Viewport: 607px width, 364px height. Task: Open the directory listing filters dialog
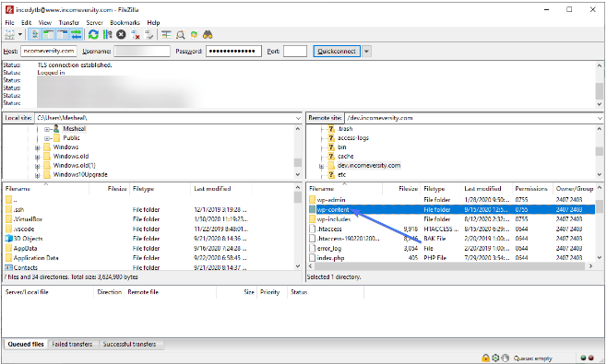coord(166,35)
